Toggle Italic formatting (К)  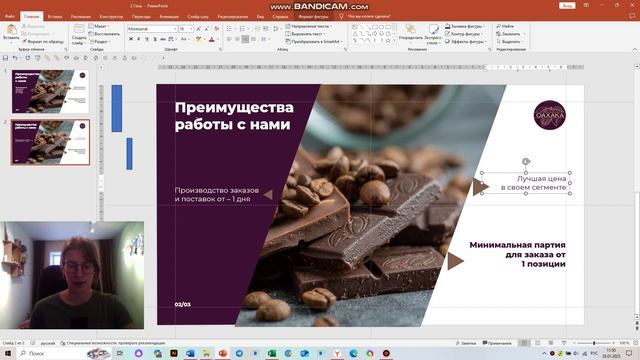(139, 39)
